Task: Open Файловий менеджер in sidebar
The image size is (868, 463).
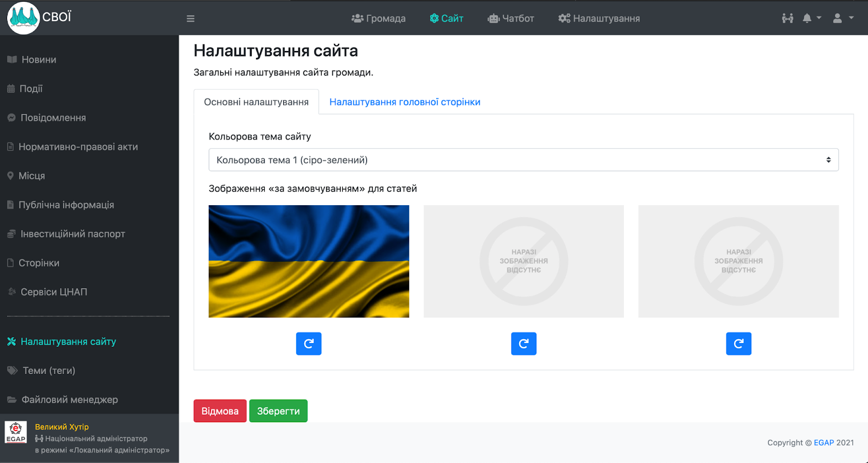Action: 69,399
